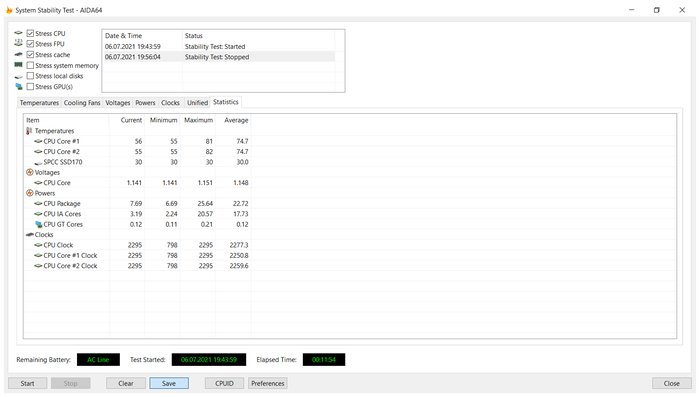Enable the Stress GPU(s) checkbox
Screen dimensions: 700x397
coord(30,87)
